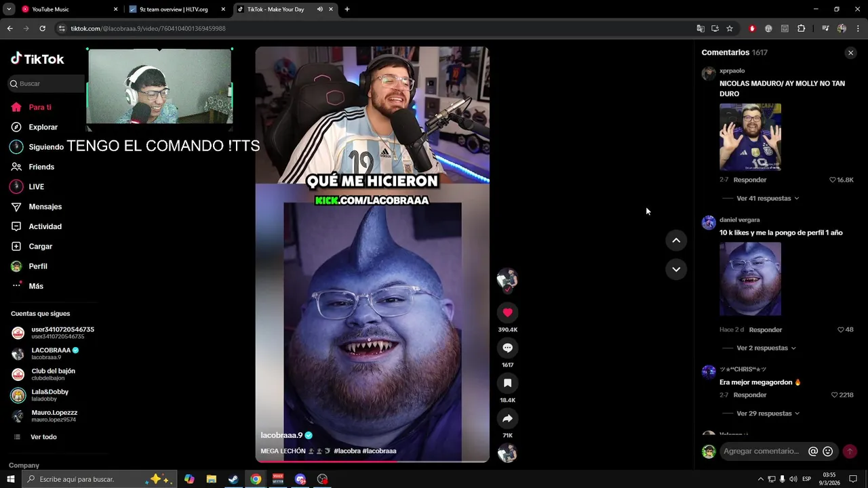Go back in browser history

pyautogui.click(x=9, y=28)
